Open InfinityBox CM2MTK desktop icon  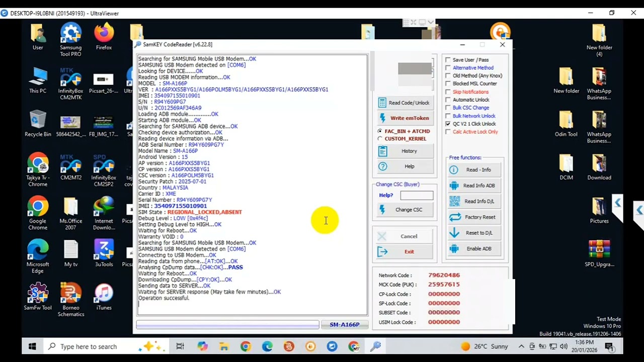tap(70, 83)
